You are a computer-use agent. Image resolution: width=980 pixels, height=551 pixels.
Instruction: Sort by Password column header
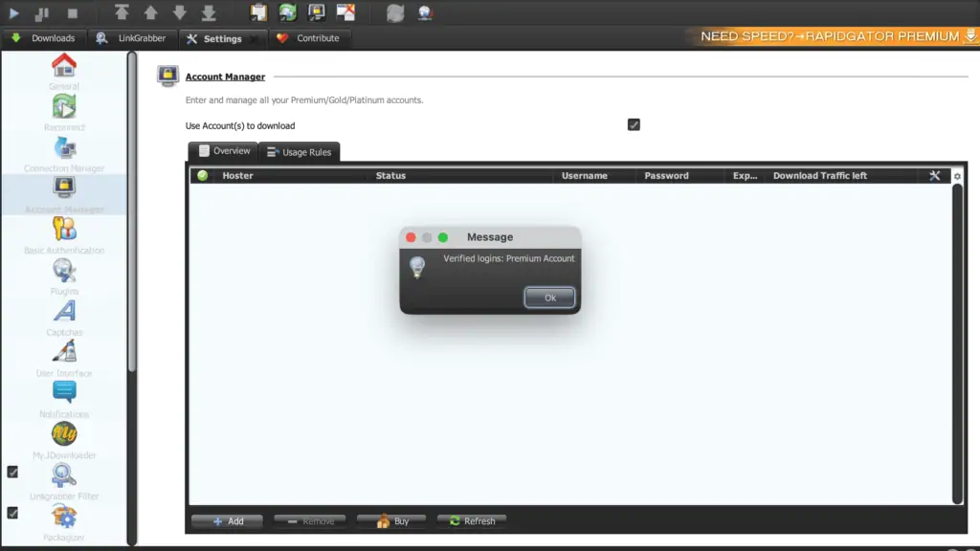point(682,176)
